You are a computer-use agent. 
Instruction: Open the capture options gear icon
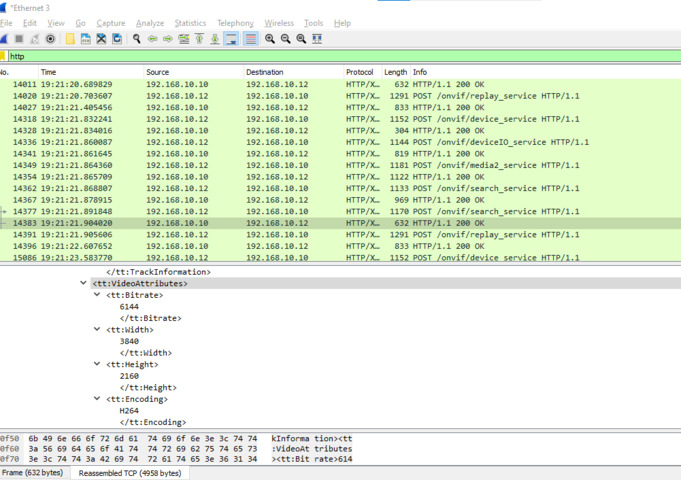(x=51, y=39)
